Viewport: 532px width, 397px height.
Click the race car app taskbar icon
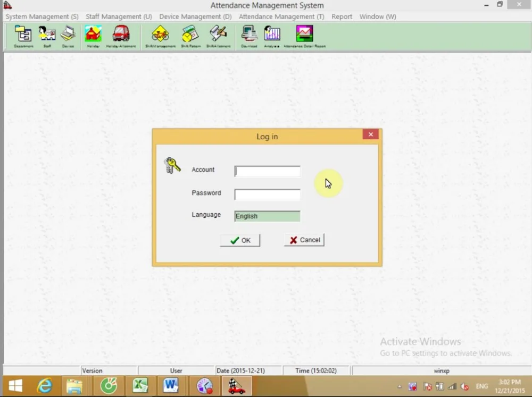coord(237,386)
